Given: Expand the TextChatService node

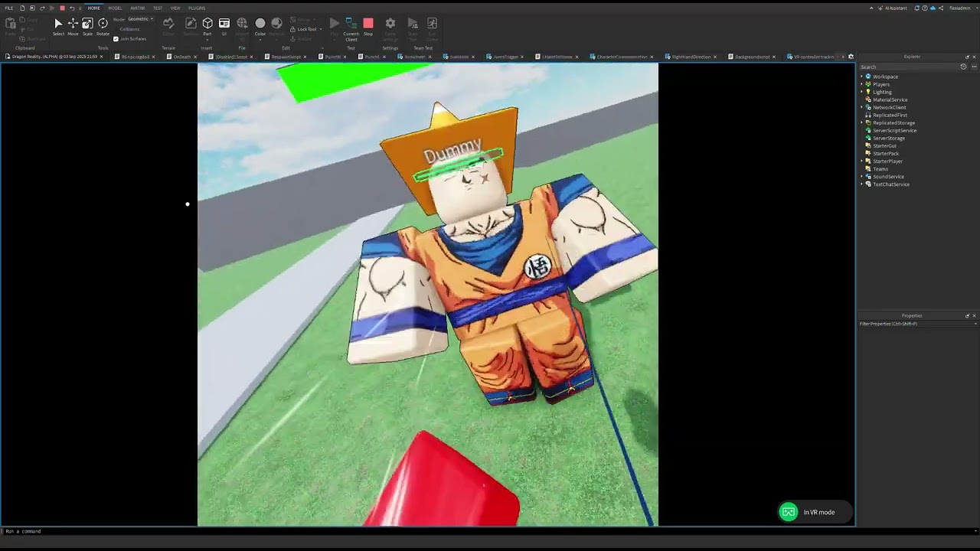Looking at the screenshot, I should click(x=861, y=184).
